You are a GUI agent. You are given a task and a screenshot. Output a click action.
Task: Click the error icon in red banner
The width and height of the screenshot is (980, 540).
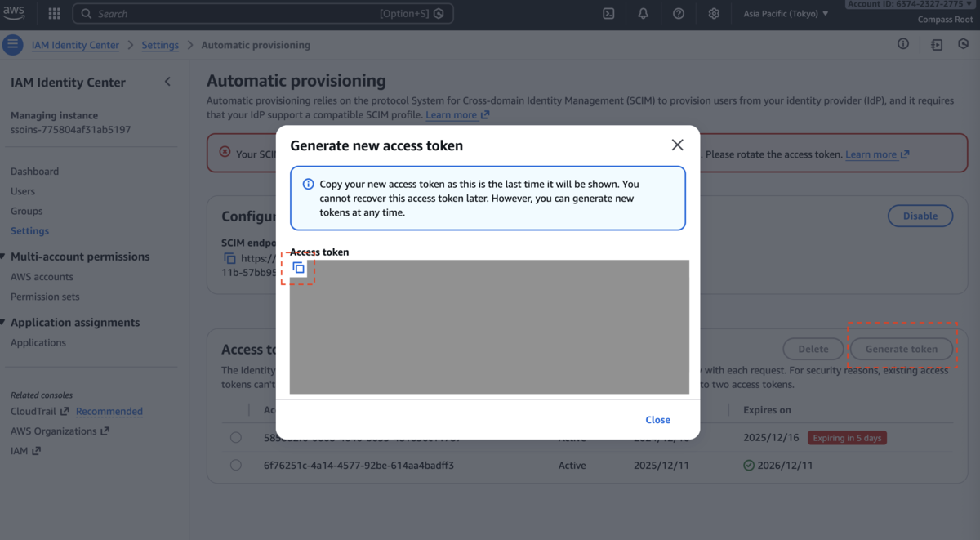225,153
